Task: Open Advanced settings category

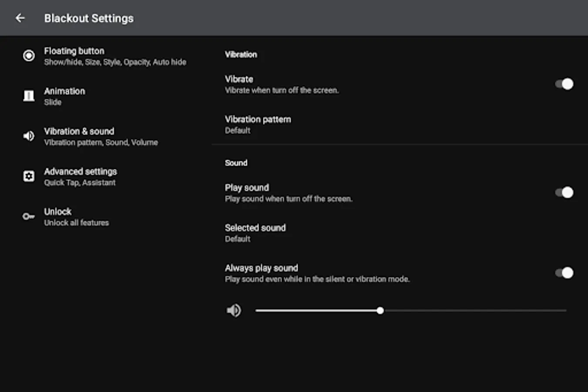Action: (80, 176)
